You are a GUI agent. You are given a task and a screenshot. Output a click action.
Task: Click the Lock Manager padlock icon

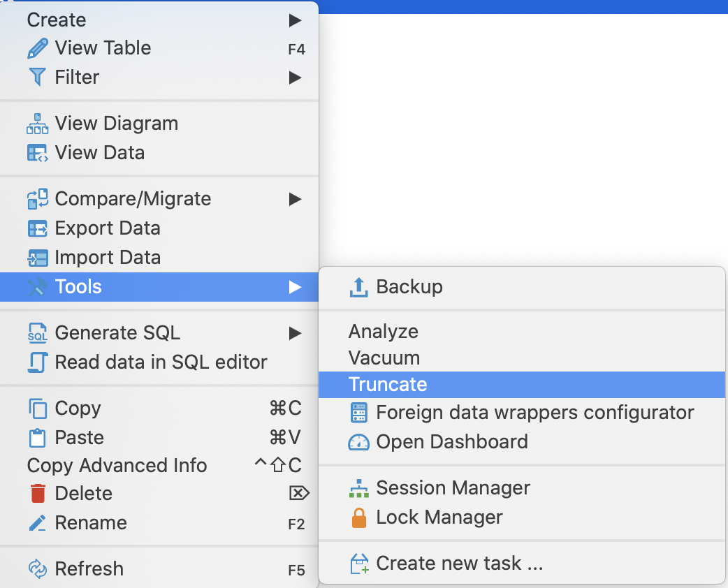click(358, 517)
